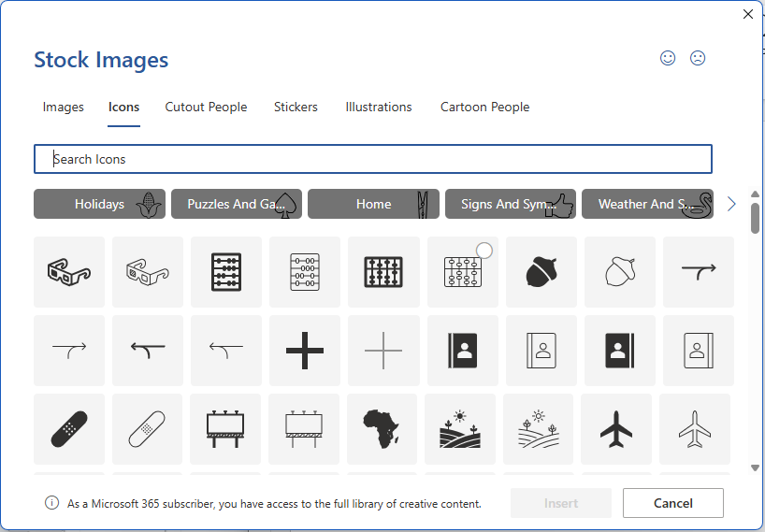This screenshot has width=765, height=532.
Task: Select the filled 3D glasses icon
Action: coord(69,271)
